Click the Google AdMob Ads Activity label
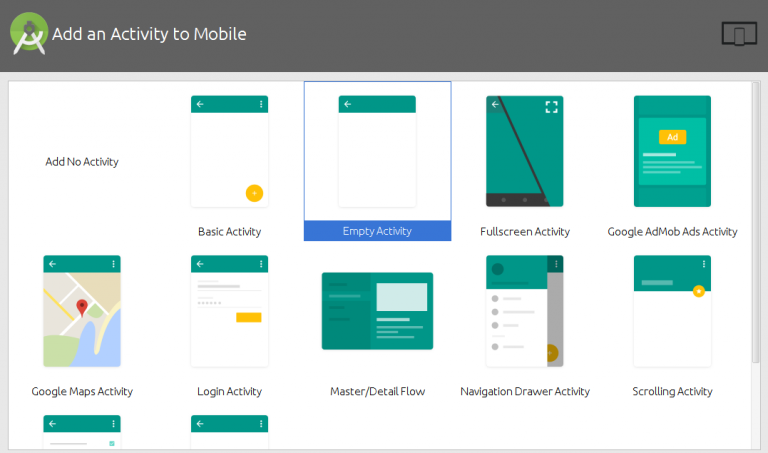This screenshot has height=453, width=768. 672,232
